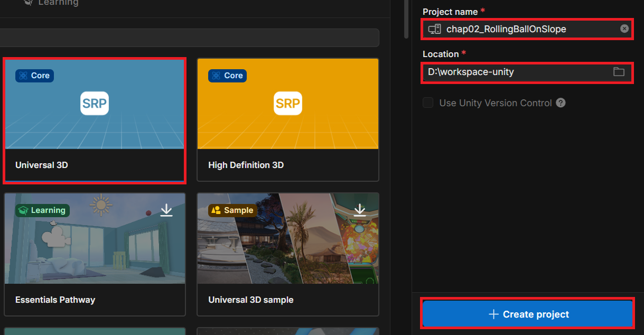The image size is (644, 335).
Task: Click the Sample badge on Universal 3D sample
Action: pyautogui.click(x=232, y=210)
